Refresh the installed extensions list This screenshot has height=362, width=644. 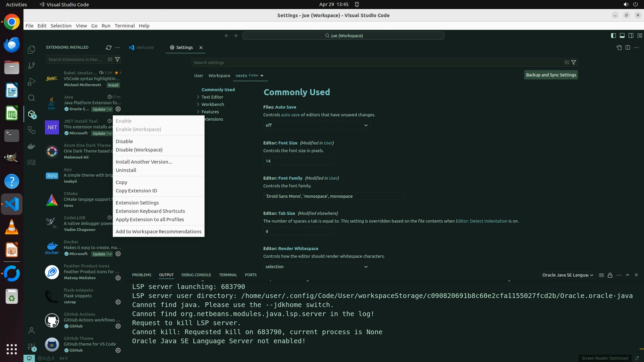(x=108, y=48)
